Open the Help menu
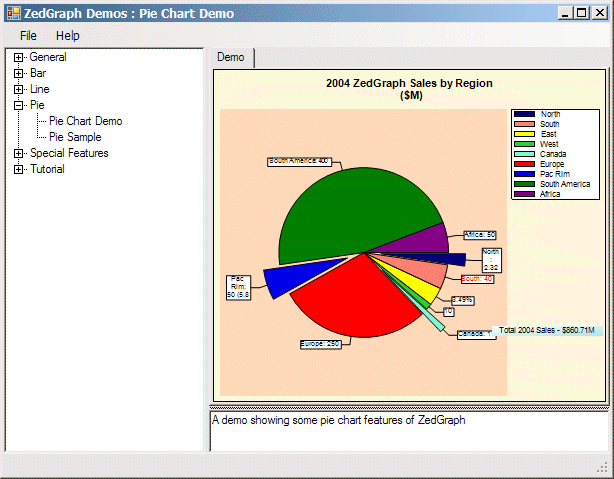614x479 pixels. tap(68, 35)
